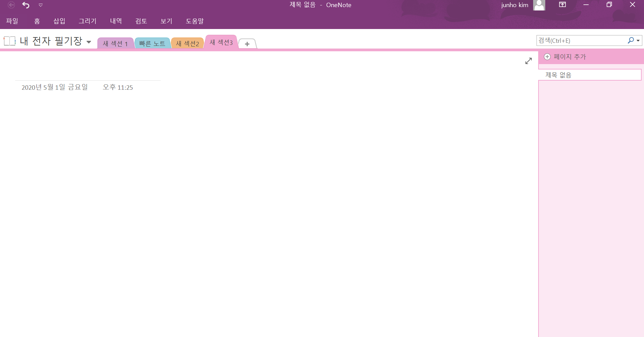Open the 파일 menu
The height and width of the screenshot is (337, 644).
[12, 21]
